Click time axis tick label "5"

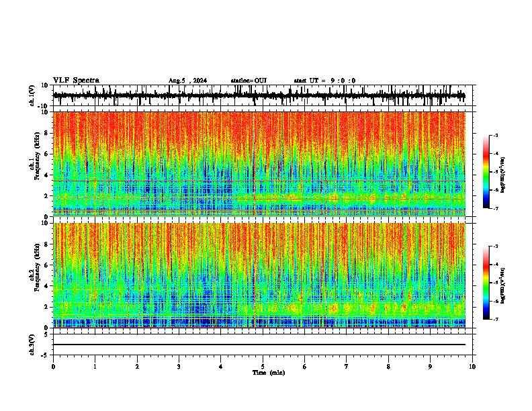tap(263, 367)
